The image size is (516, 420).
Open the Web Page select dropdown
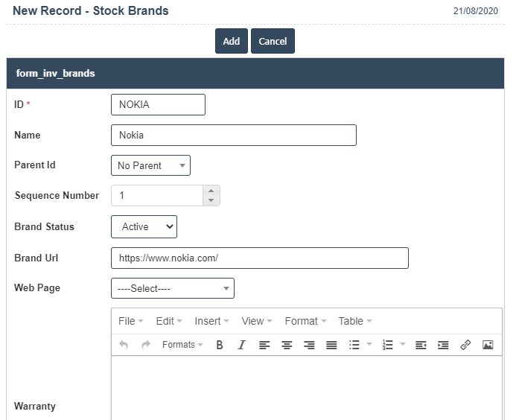pos(172,288)
